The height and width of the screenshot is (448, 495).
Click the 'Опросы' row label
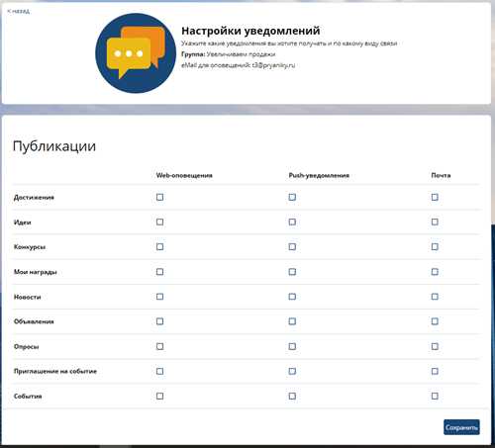pos(26,347)
